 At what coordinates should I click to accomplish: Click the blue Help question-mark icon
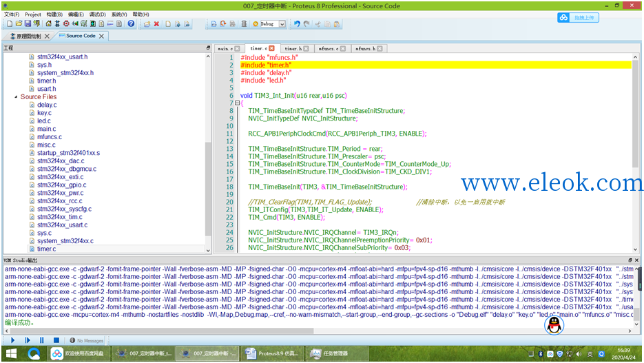coord(131,24)
